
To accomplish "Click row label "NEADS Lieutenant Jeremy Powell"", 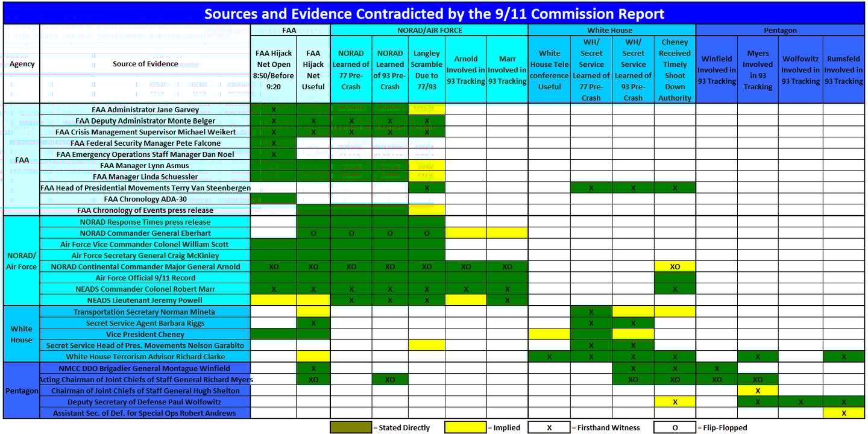I will [x=145, y=300].
